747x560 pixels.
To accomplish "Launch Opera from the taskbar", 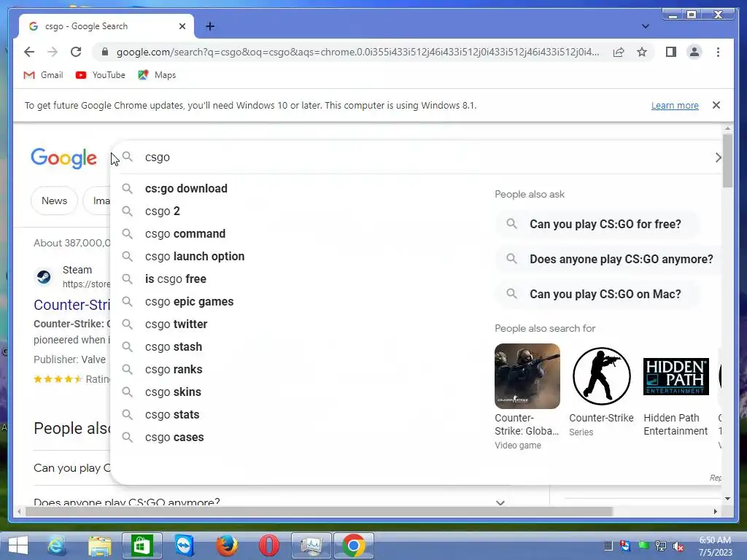I will pyautogui.click(x=268, y=545).
